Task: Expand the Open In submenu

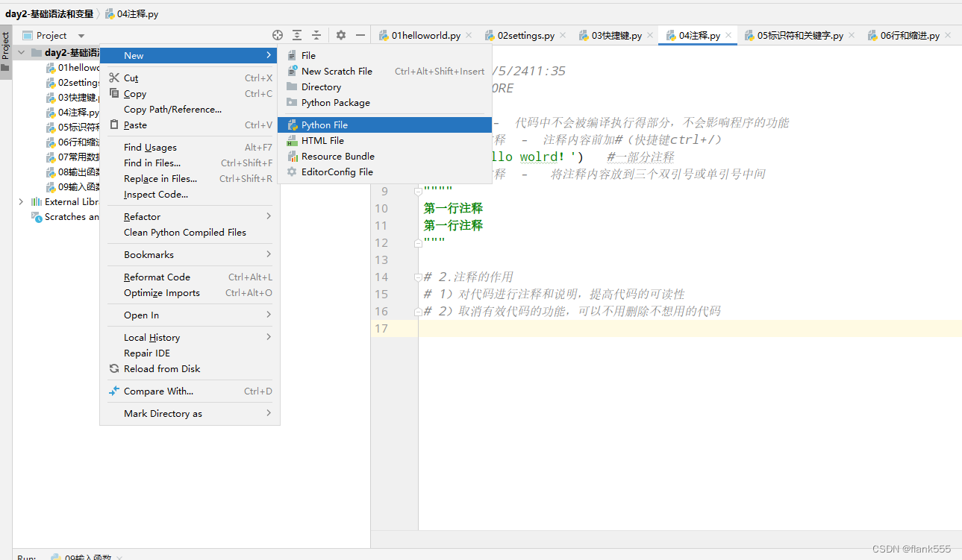Action: tap(190, 315)
